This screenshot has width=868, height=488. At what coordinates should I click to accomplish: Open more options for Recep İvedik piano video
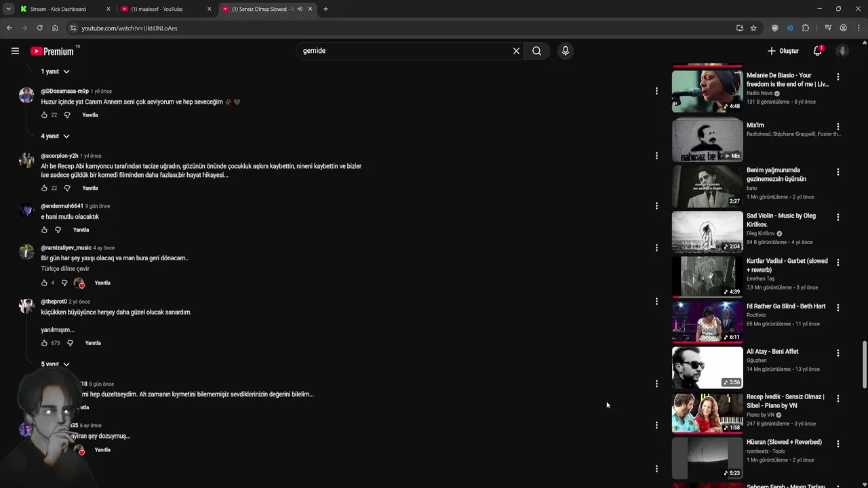click(x=838, y=399)
